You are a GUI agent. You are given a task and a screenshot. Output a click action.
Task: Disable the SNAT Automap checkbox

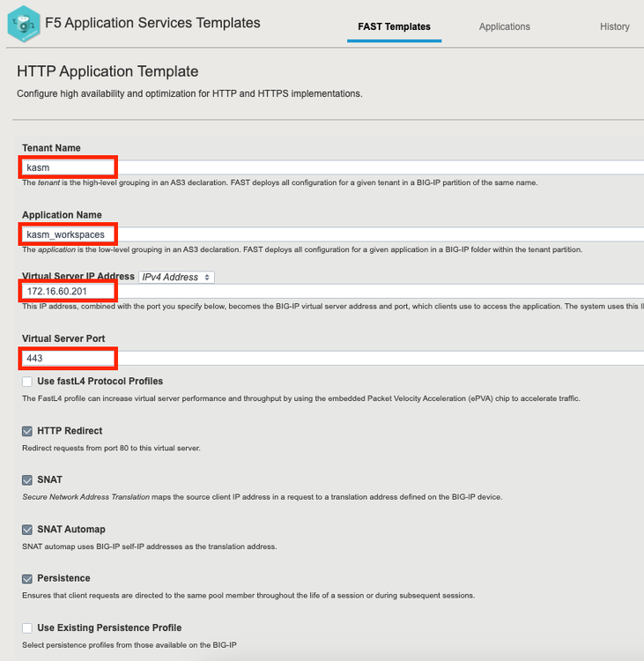coord(28,530)
